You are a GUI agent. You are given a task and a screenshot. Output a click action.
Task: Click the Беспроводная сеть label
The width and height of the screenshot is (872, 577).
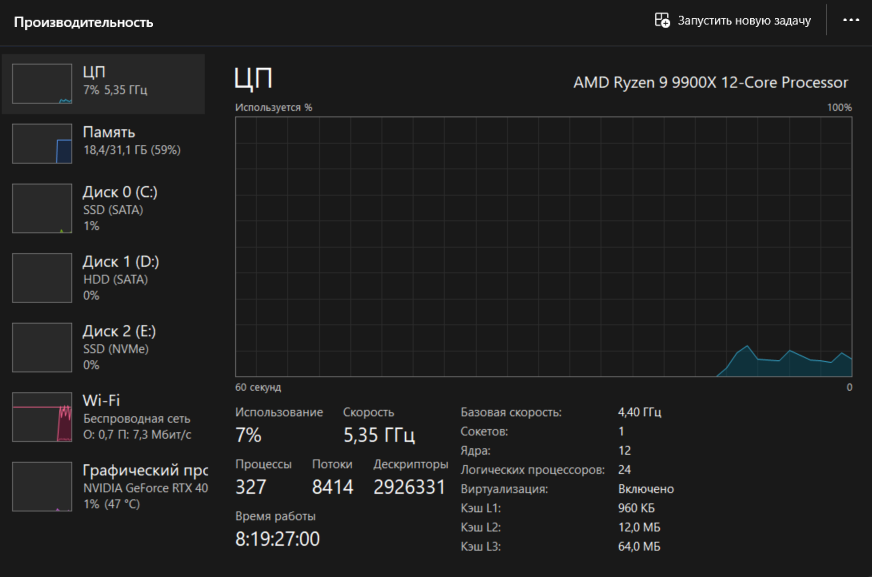pos(137,418)
